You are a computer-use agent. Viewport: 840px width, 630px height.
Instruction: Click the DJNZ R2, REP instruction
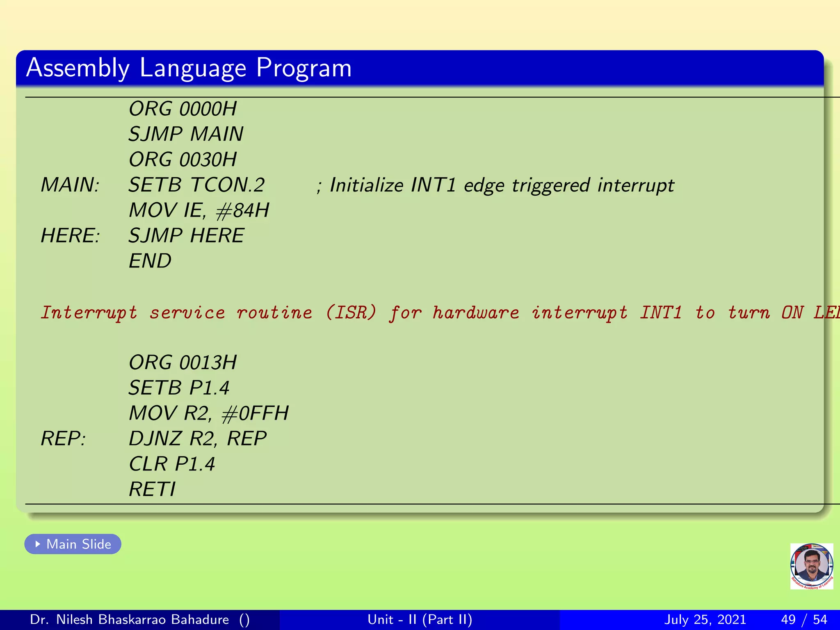(198, 438)
